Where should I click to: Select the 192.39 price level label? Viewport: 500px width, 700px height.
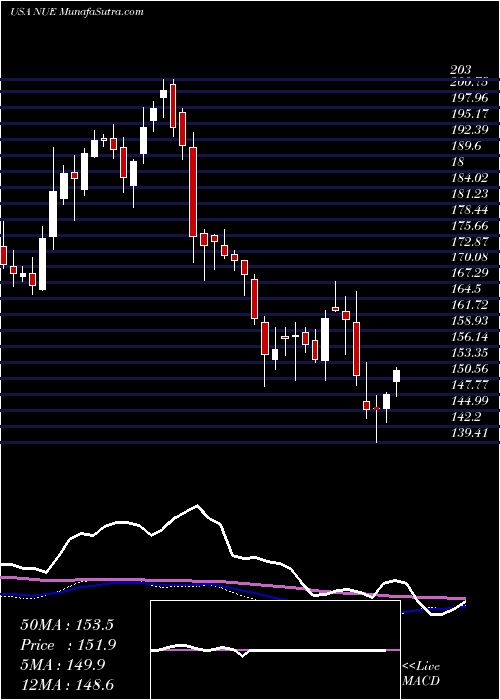[469, 130]
